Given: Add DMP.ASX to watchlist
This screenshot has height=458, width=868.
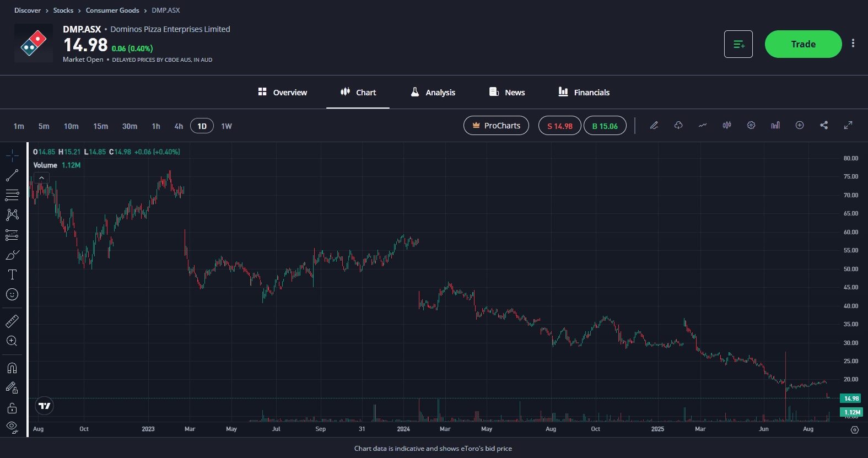Looking at the screenshot, I should [x=738, y=44].
